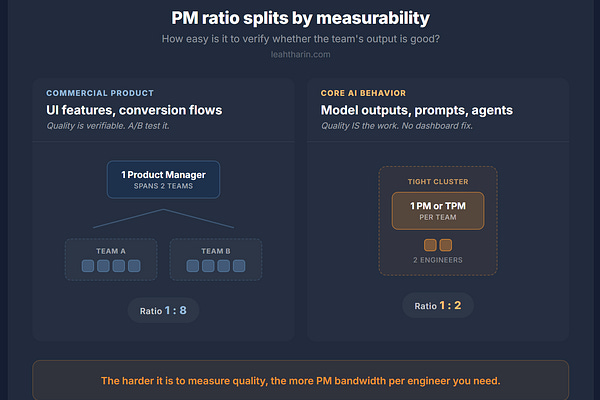Click the leahtharin.com website link
Viewport: 600px width, 400px height.
tap(300, 54)
